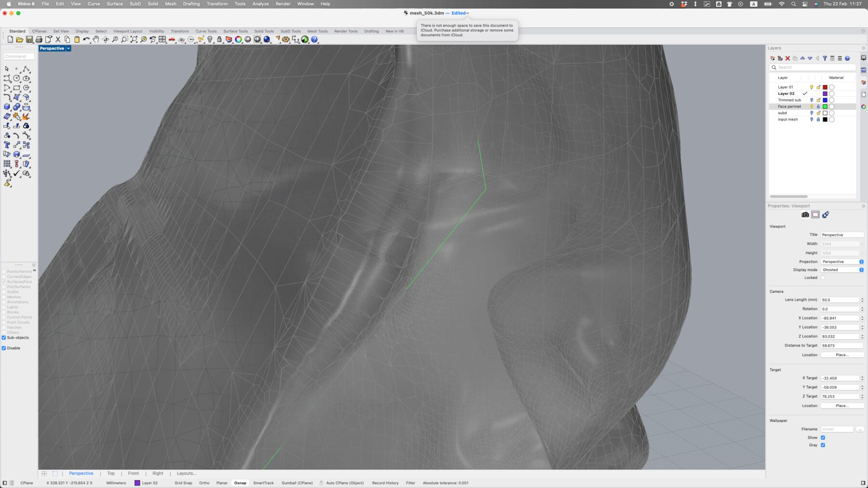Open the Perspective viewport title dropdown arrow
The image size is (868, 488).
point(68,49)
